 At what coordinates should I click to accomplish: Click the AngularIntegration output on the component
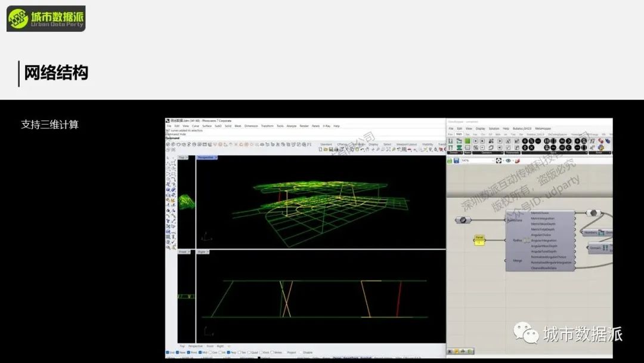tap(543, 241)
